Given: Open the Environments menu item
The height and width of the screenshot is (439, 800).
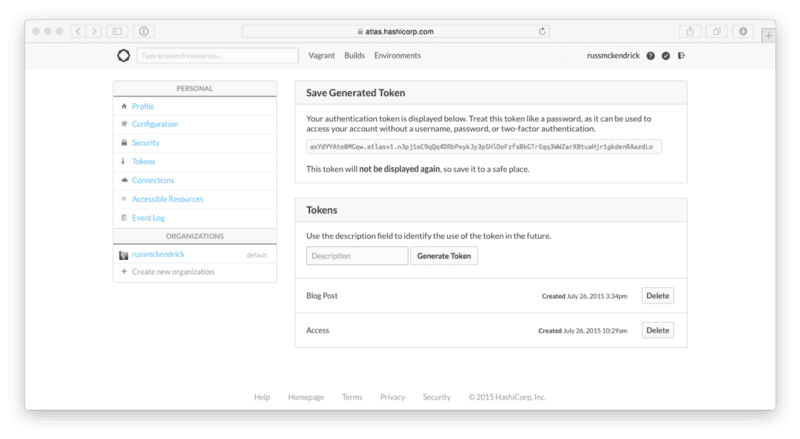Looking at the screenshot, I should click(397, 56).
